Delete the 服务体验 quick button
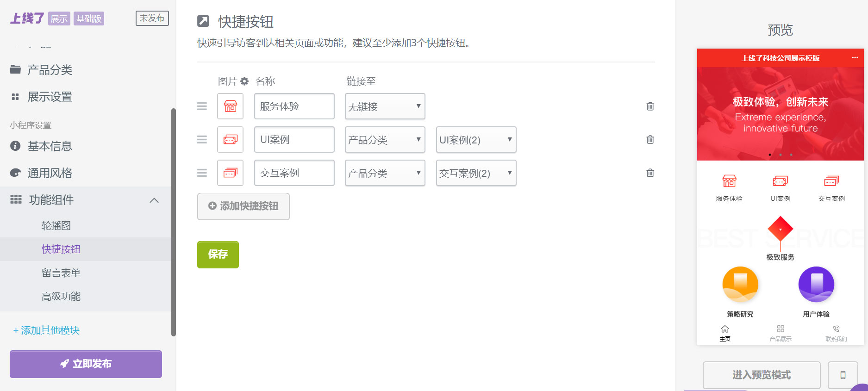This screenshot has height=391, width=868. 650,106
